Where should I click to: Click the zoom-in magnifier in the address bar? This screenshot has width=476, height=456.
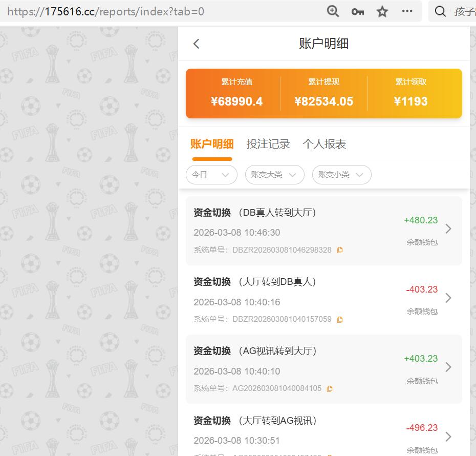pyautogui.click(x=333, y=11)
